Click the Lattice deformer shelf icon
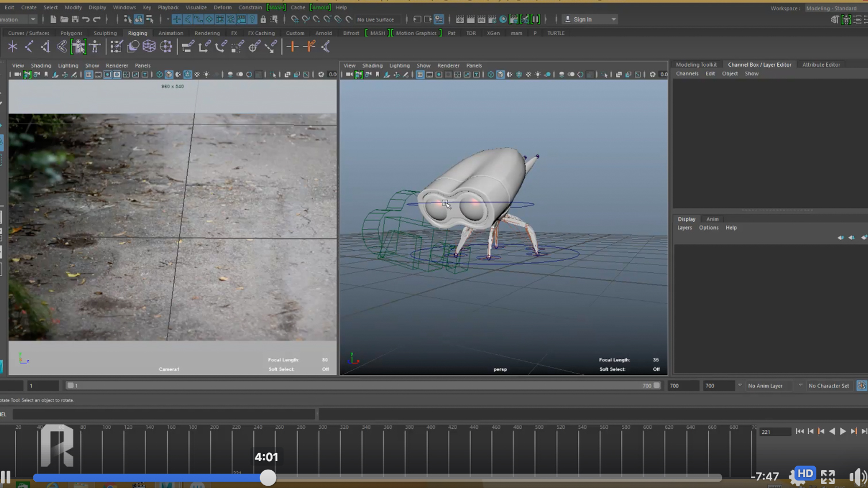868x488 pixels. coord(149,47)
